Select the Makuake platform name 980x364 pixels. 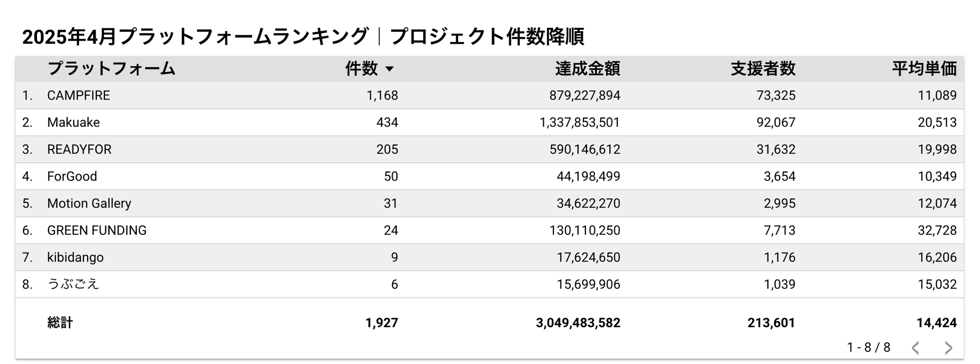coord(73,123)
